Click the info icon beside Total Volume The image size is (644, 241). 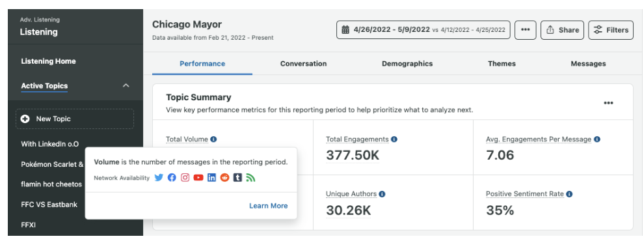[213, 139]
